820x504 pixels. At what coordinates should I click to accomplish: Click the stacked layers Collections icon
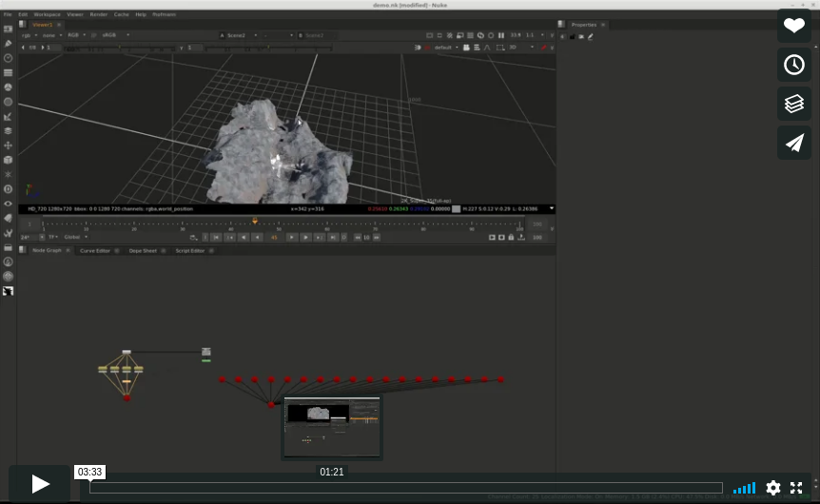[794, 104]
